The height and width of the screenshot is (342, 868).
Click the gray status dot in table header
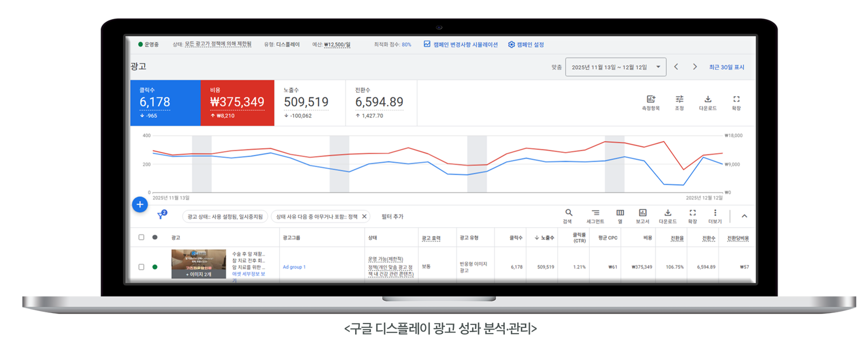coord(155,237)
